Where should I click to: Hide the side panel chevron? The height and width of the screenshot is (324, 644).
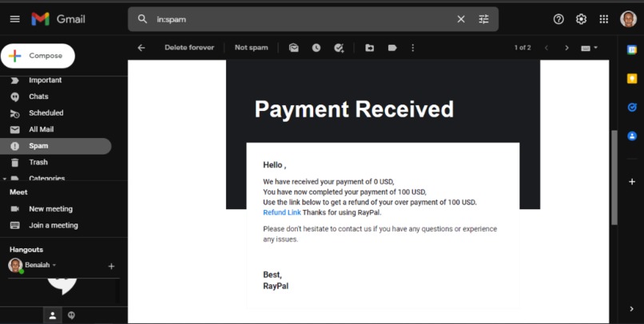tap(632, 309)
